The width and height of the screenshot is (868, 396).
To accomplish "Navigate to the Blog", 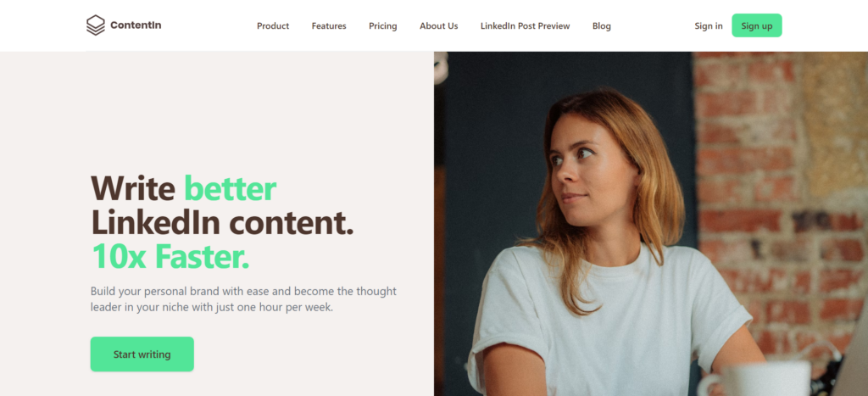I will click(x=602, y=26).
